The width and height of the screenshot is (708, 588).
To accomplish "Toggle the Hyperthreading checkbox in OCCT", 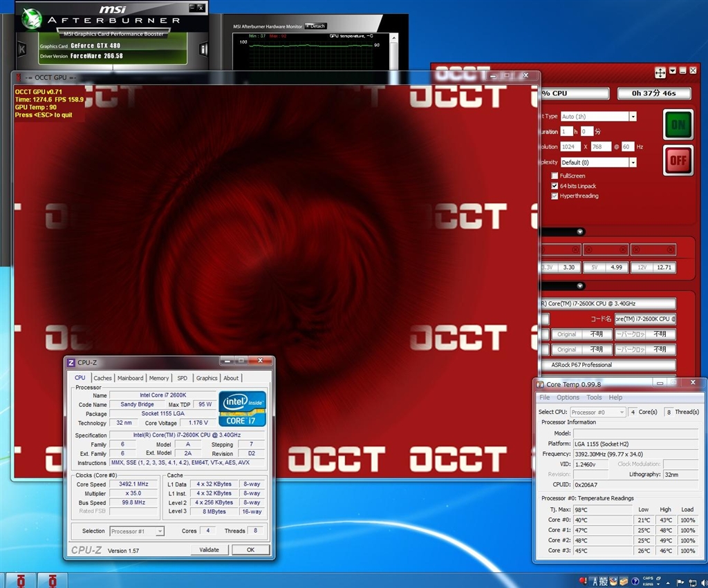I will pos(555,196).
